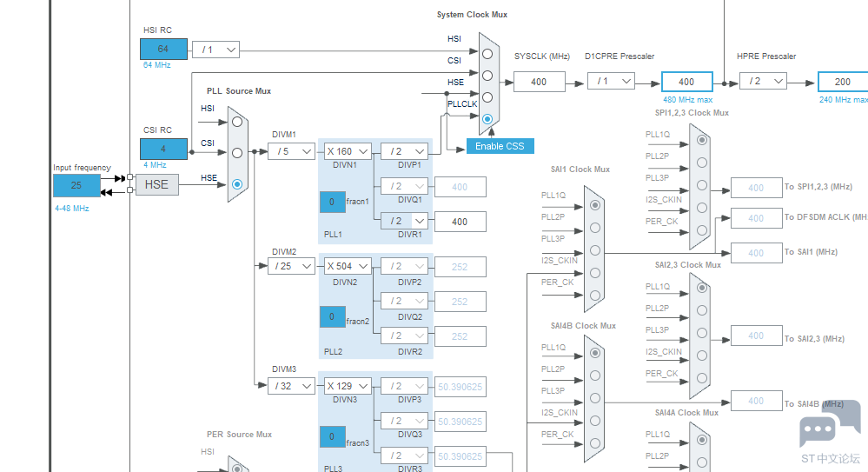Select CSI radio in PLL Source Mux

point(237,153)
